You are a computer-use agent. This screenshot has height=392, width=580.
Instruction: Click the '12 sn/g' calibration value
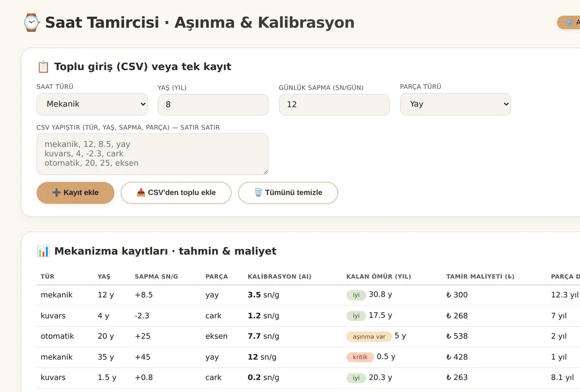tap(262, 357)
